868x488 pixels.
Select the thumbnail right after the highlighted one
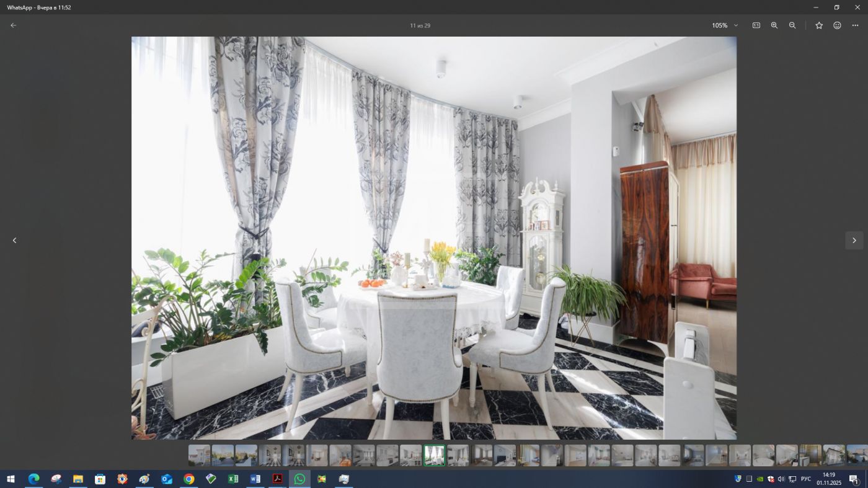coord(458,455)
